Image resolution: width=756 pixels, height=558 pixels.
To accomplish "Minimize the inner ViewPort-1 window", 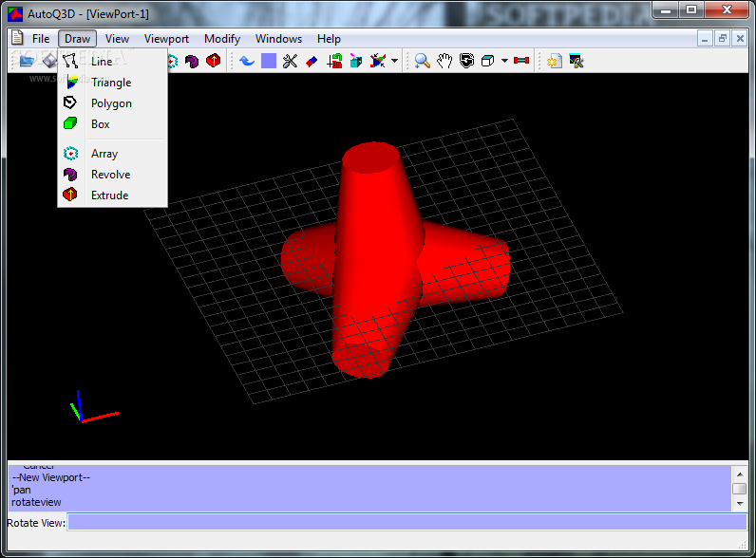I will point(705,39).
